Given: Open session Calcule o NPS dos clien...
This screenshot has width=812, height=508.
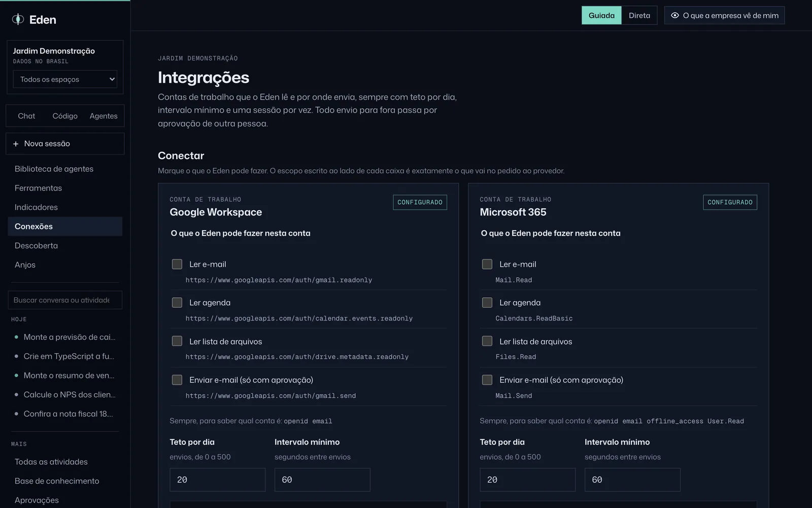Looking at the screenshot, I should 65,395.
